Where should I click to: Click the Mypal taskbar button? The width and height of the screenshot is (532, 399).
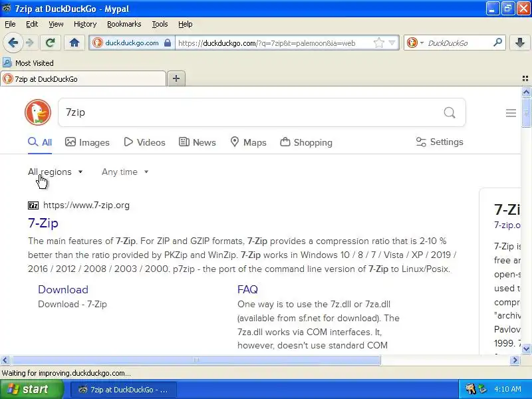pos(124,390)
